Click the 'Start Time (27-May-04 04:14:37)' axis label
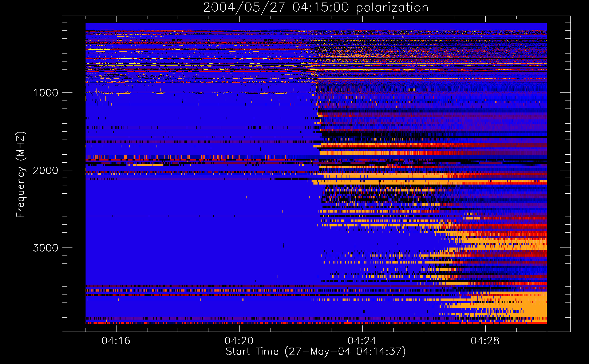Screen dimensions: 589x364 pyautogui.click(x=316, y=352)
